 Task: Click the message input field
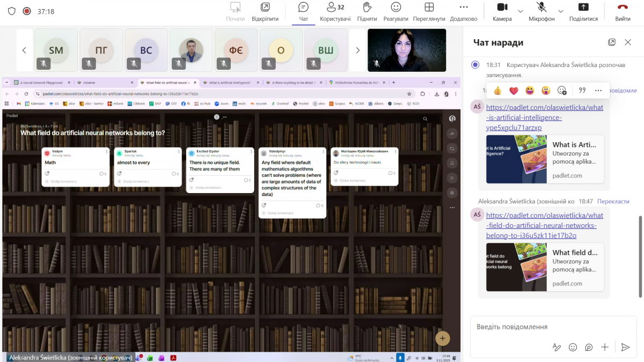click(547, 327)
